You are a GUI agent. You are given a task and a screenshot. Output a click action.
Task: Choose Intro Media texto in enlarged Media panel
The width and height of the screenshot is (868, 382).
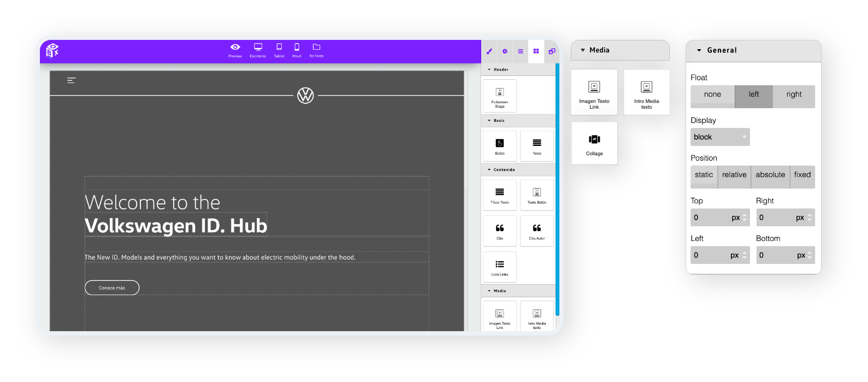(x=647, y=92)
